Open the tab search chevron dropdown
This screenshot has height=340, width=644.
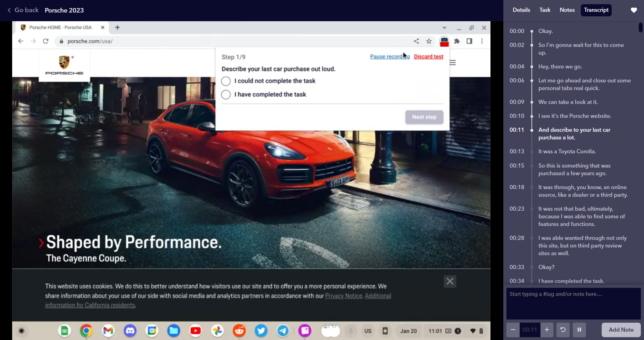[x=444, y=28]
